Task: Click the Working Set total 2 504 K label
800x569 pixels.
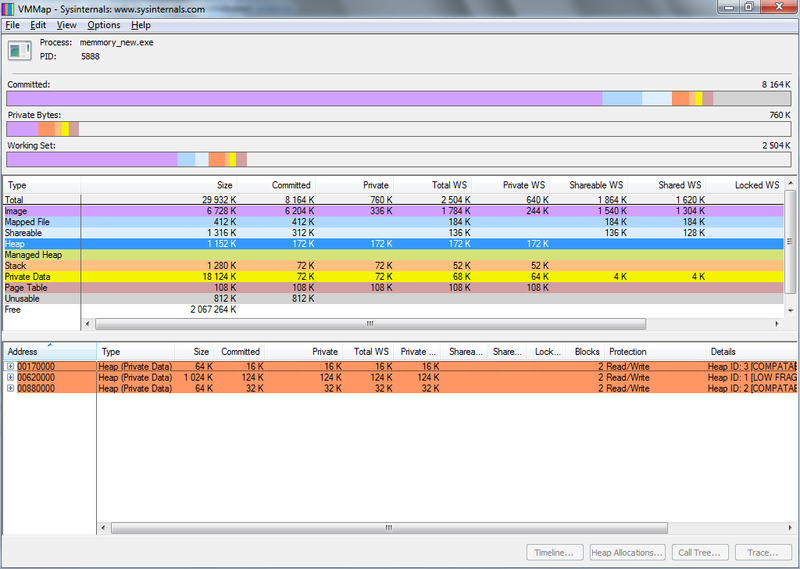Action: click(776, 145)
